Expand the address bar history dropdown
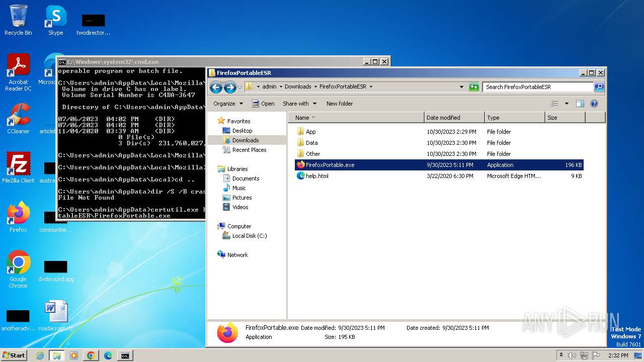Viewport: 644px width, 362px height. click(x=461, y=87)
